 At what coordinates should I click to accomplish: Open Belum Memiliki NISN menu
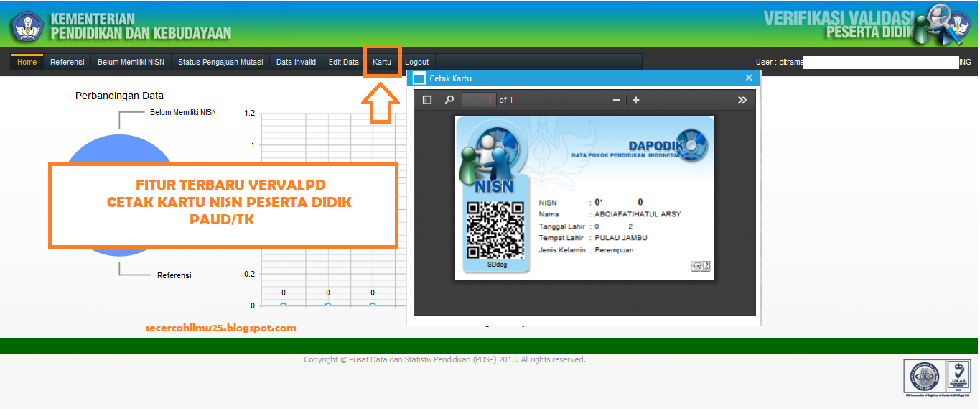pos(131,63)
